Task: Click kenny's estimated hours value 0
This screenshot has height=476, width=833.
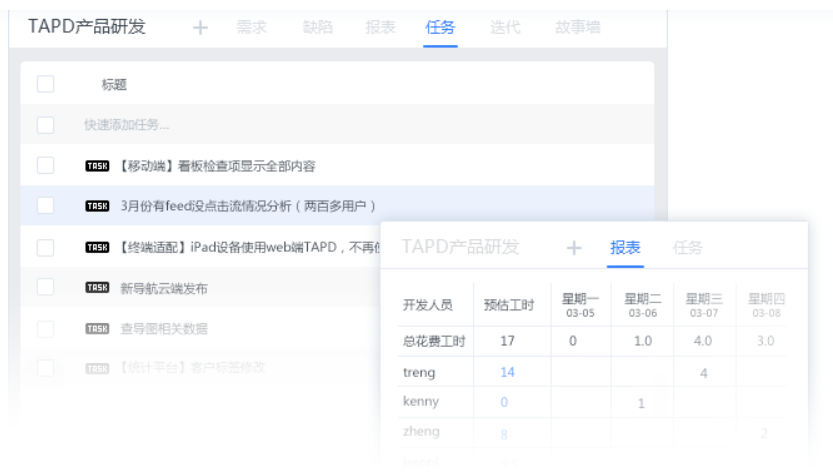Action: [504, 402]
